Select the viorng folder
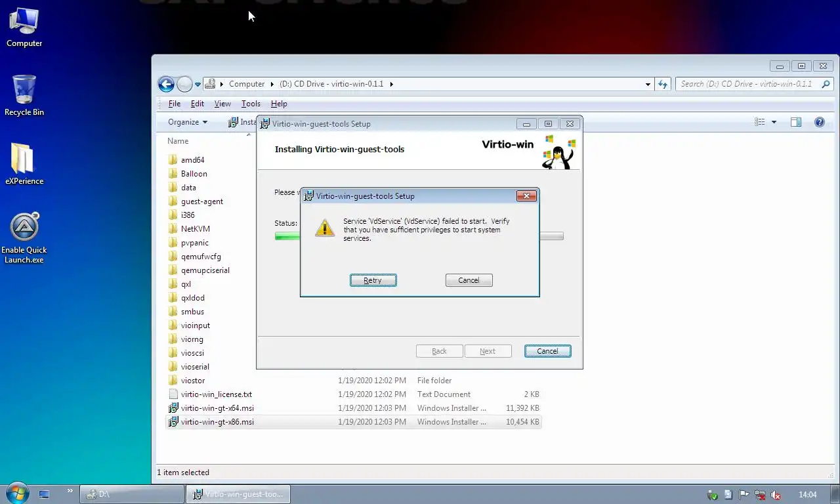The image size is (840, 504). (x=192, y=339)
